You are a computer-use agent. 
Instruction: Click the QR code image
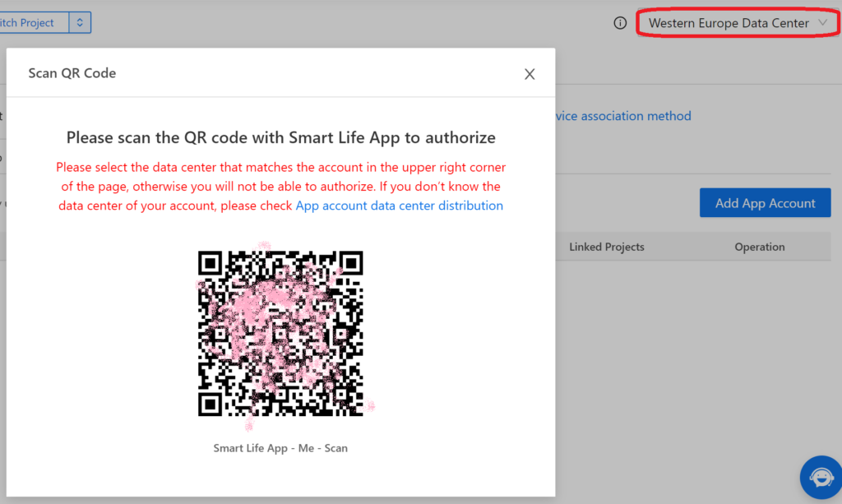(x=280, y=333)
